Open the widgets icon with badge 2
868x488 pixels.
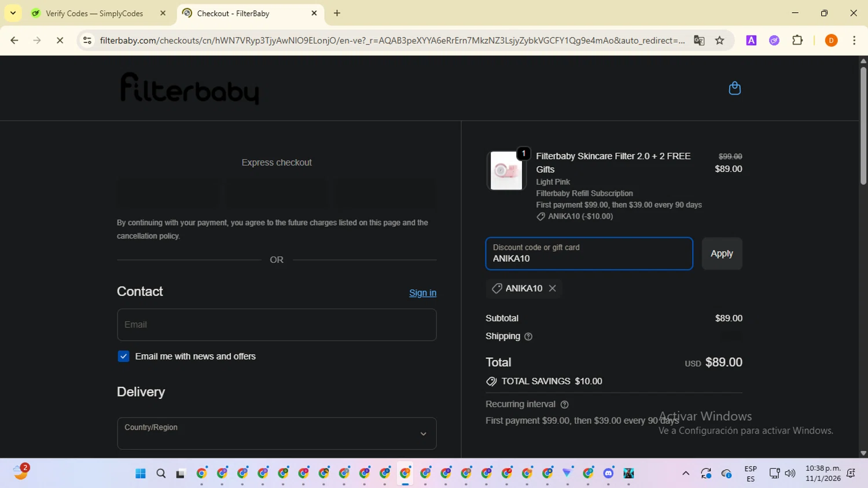[x=21, y=472]
